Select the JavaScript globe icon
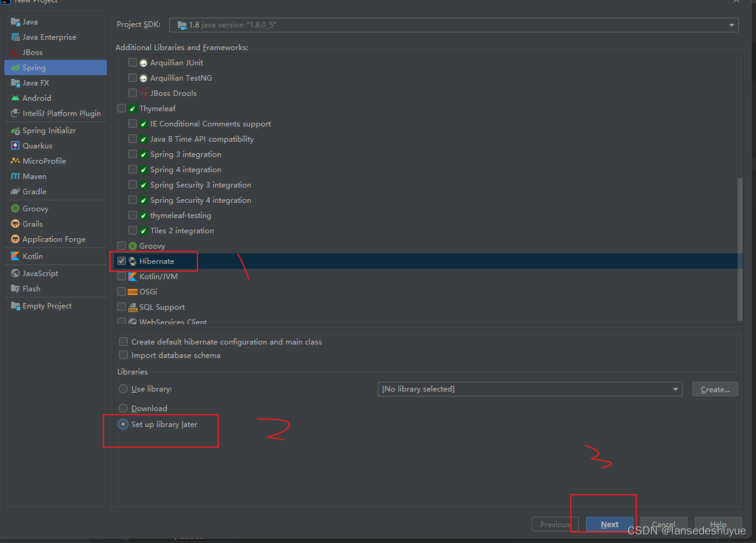This screenshot has width=756, height=543. [x=15, y=274]
